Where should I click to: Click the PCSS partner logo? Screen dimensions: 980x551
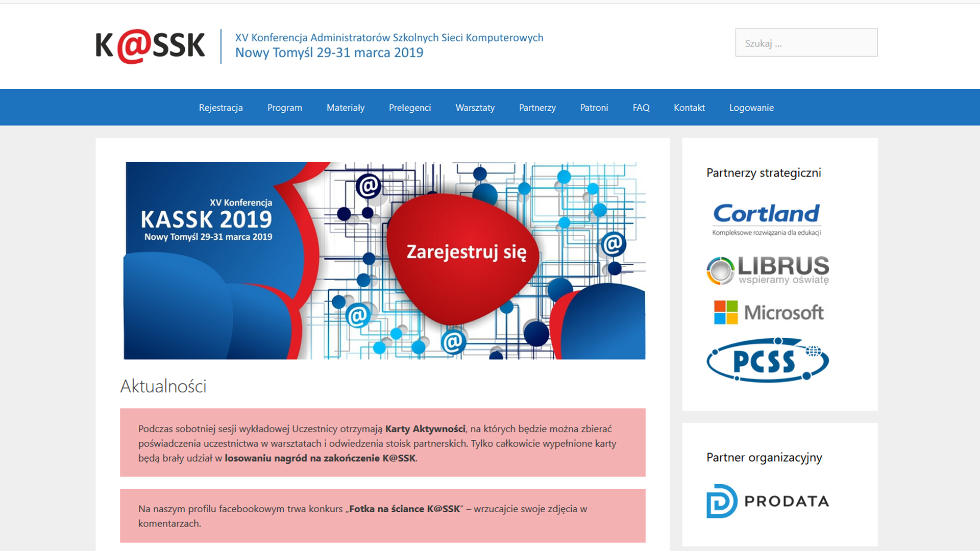(x=768, y=360)
